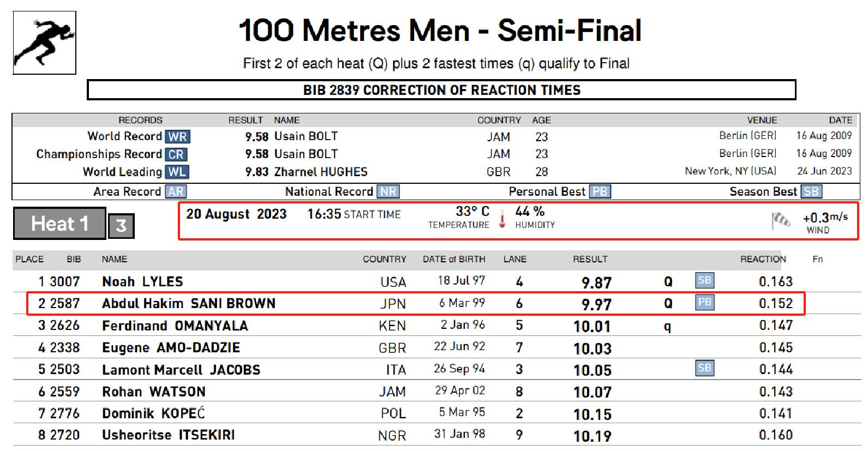Select the Heat 1 label box
The height and width of the screenshot is (451, 868).
tap(59, 224)
